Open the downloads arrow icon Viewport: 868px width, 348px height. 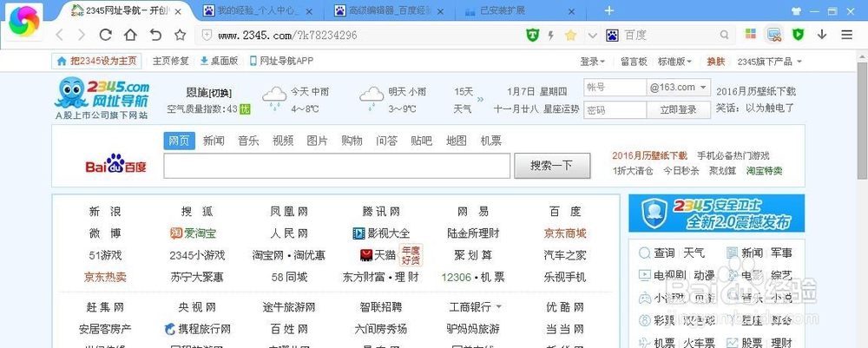click(822, 35)
